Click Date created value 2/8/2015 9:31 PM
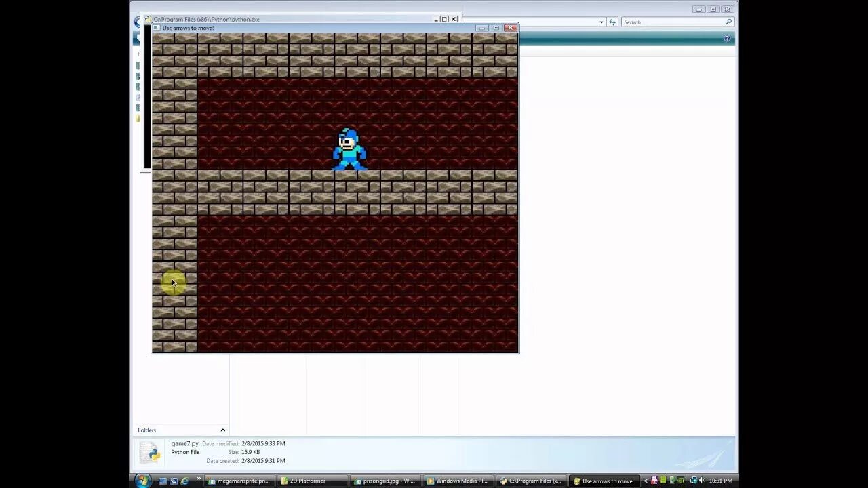The height and width of the screenshot is (488, 868). point(263,461)
